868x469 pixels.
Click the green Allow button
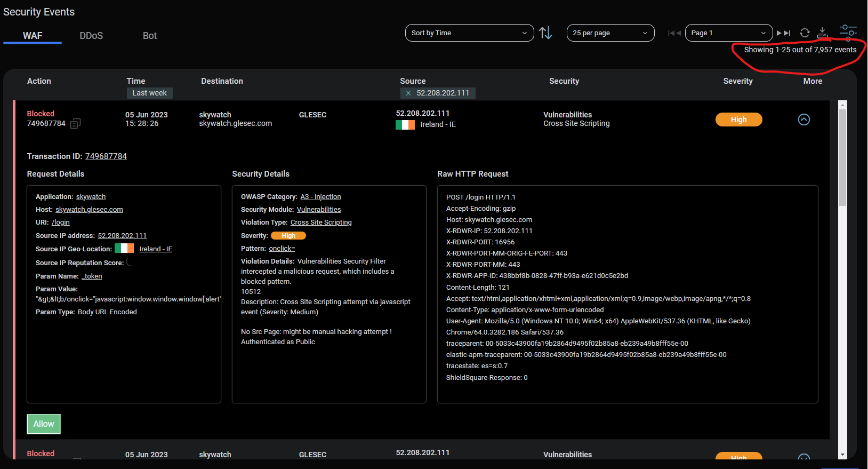pos(44,424)
